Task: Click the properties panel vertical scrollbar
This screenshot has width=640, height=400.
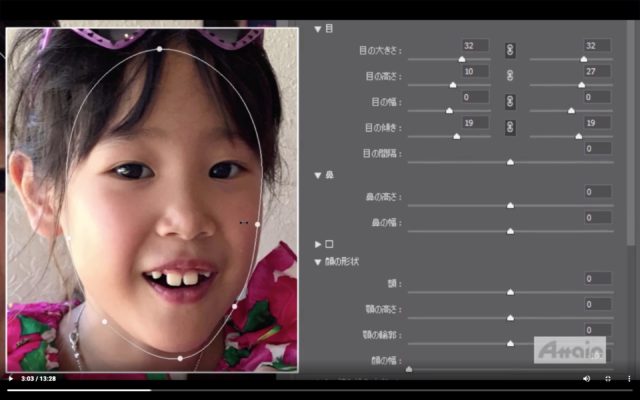Action: click(631, 135)
